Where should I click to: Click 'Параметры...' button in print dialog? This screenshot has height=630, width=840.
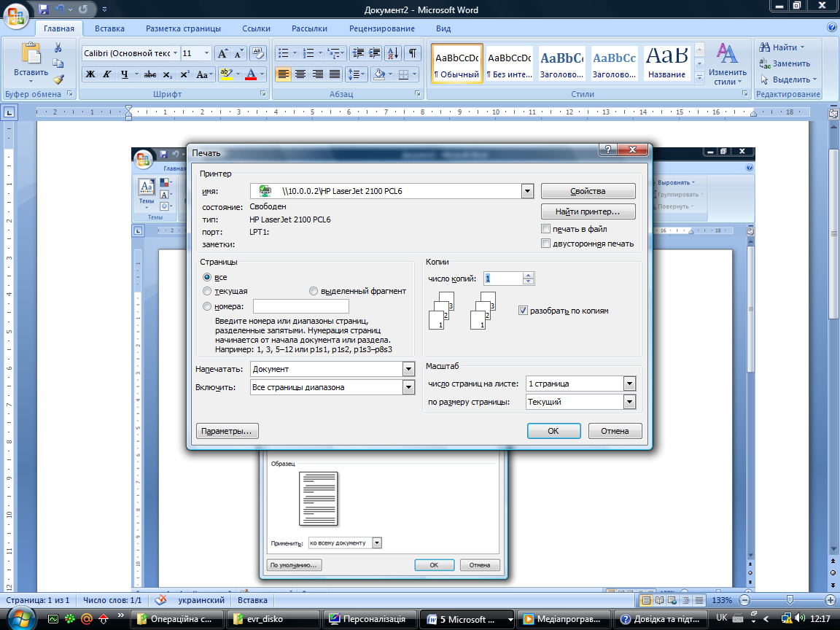[227, 431]
